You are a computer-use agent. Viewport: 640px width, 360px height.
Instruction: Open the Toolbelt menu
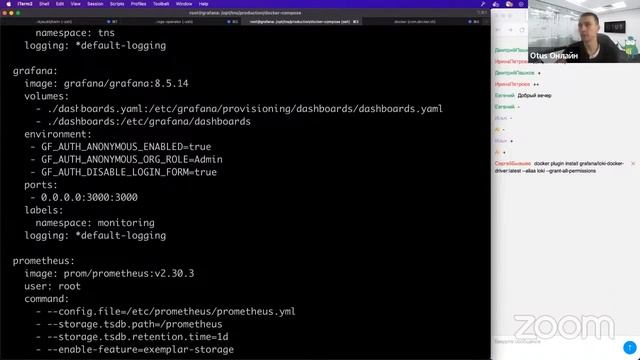(x=161, y=4)
